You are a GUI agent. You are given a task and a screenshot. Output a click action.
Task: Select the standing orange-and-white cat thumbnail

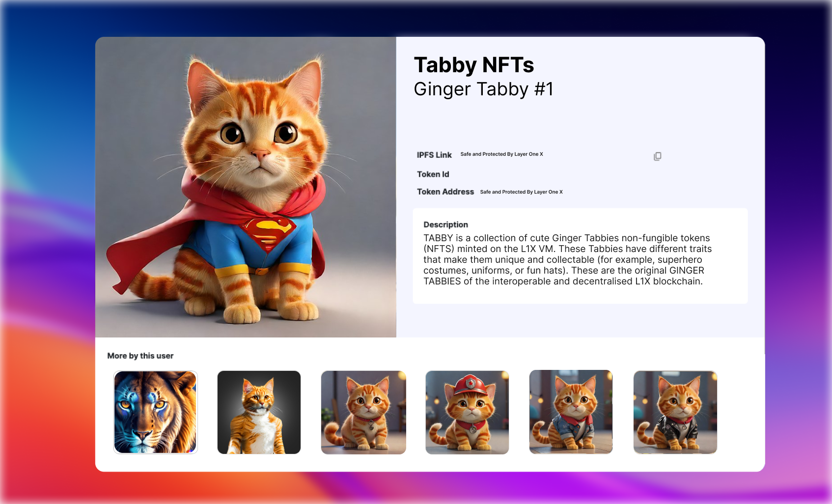coord(259,412)
